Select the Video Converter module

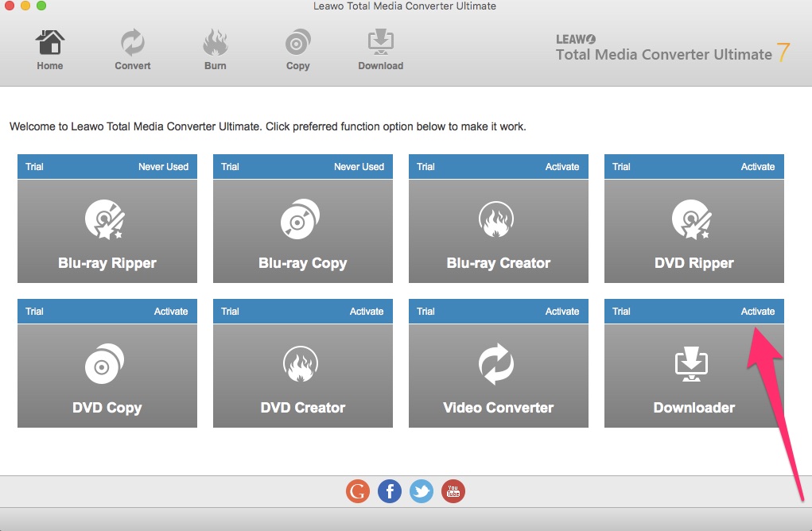click(x=499, y=375)
